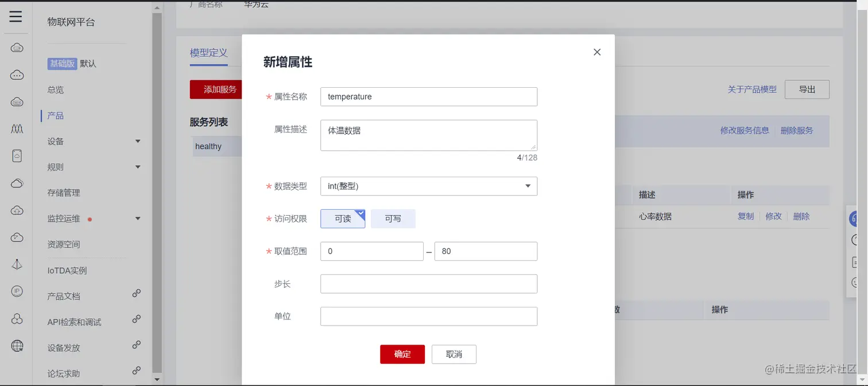This screenshot has height=386, width=868.
Task: Click the 心率数据 description cell
Action: pos(655,216)
